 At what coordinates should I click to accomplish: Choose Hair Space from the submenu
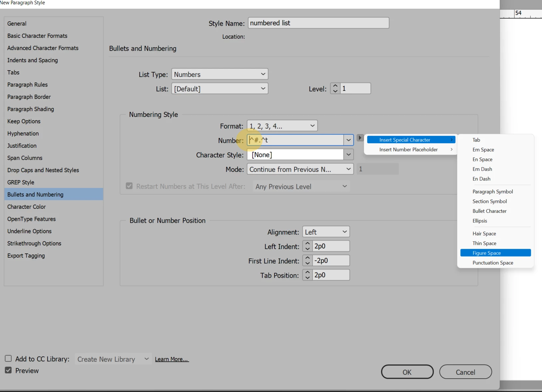click(495, 233)
